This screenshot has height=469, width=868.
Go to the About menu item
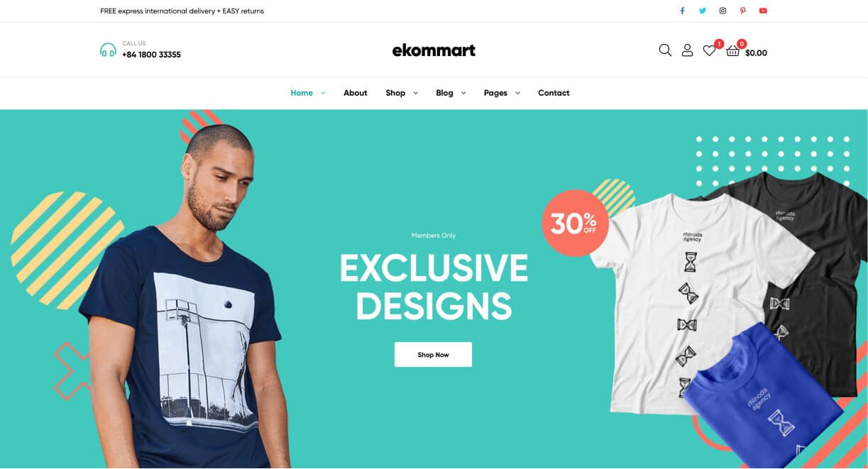click(x=355, y=93)
